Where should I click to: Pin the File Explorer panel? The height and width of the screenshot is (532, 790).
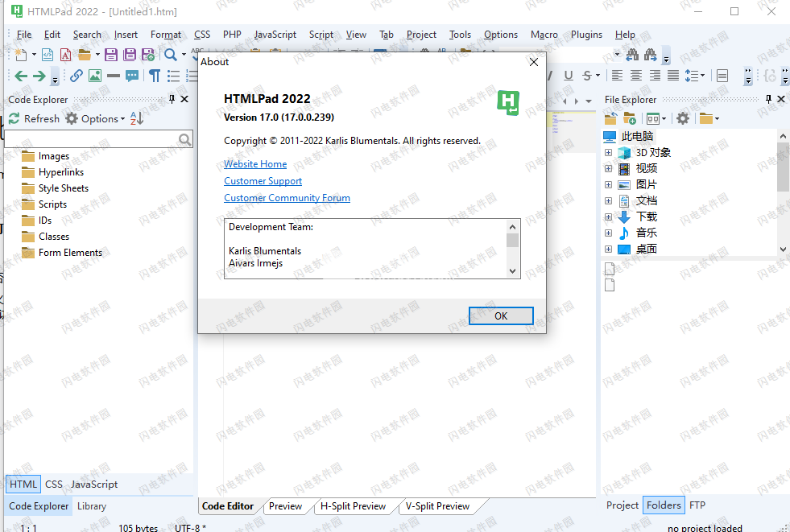768,99
